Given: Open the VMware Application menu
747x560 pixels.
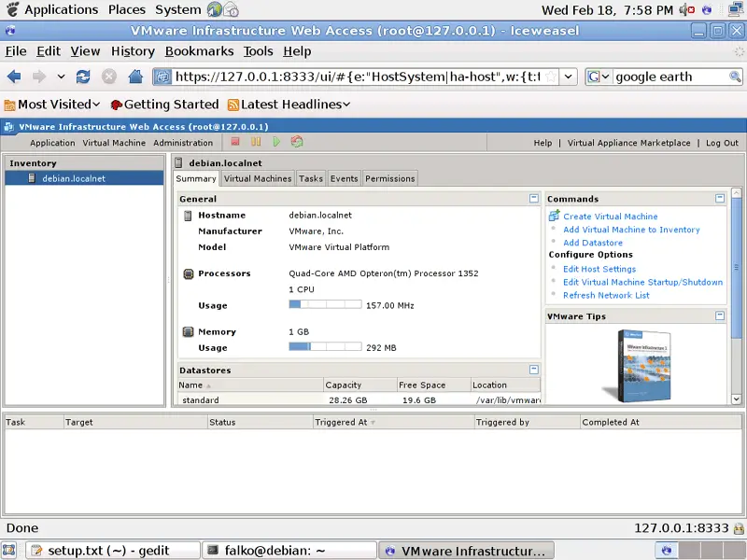Looking at the screenshot, I should coord(52,143).
